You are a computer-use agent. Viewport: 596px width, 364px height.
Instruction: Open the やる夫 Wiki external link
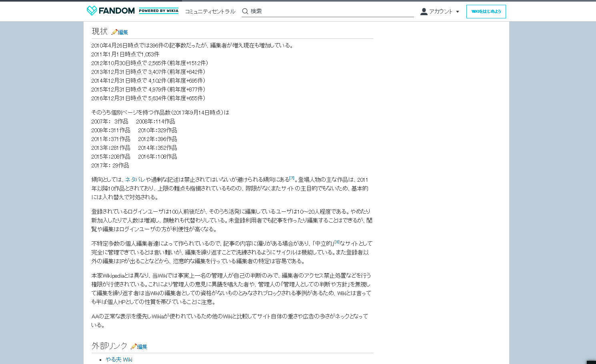pyautogui.click(x=119, y=360)
